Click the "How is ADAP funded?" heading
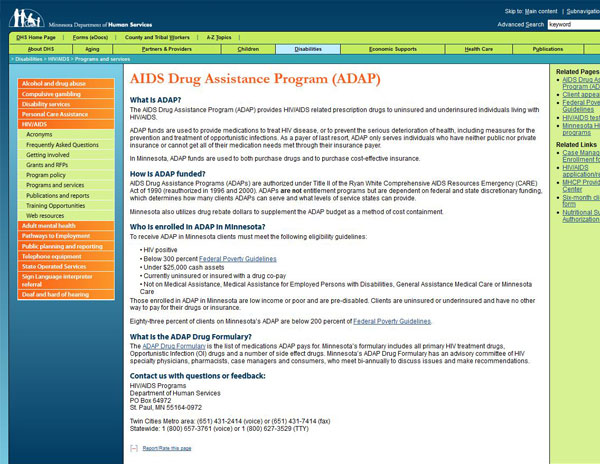Image resolution: width=600 pixels, height=464 pixels. coord(168,174)
